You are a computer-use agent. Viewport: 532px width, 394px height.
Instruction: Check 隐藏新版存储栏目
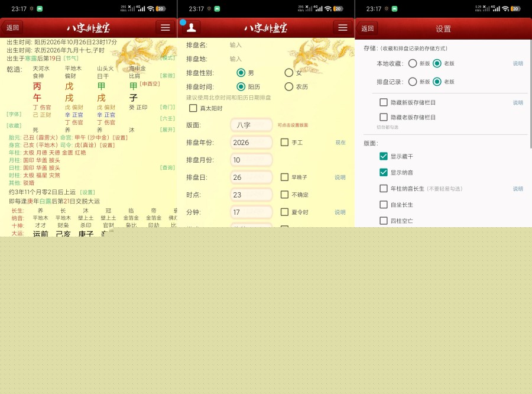click(384, 102)
